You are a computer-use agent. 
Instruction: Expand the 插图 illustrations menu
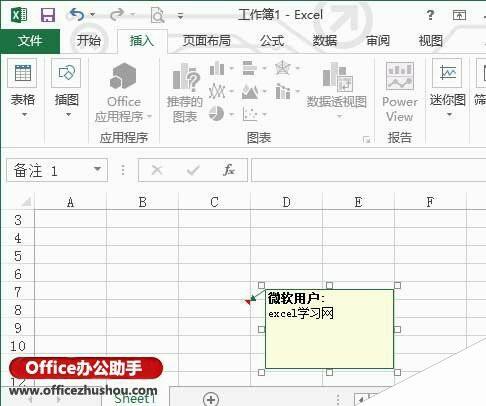point(66,89)
